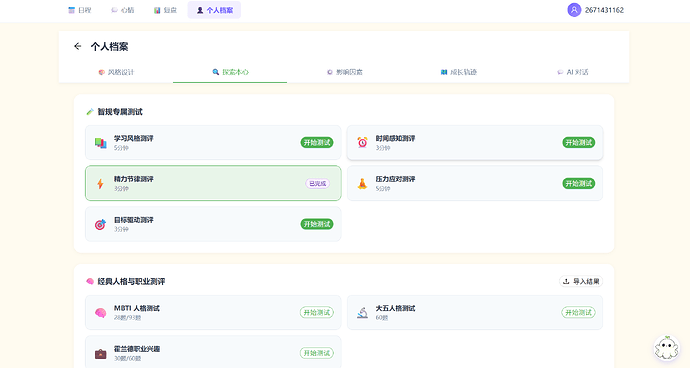
Task: Switch to the 风格设计 tab
Action: pos(116,72)
